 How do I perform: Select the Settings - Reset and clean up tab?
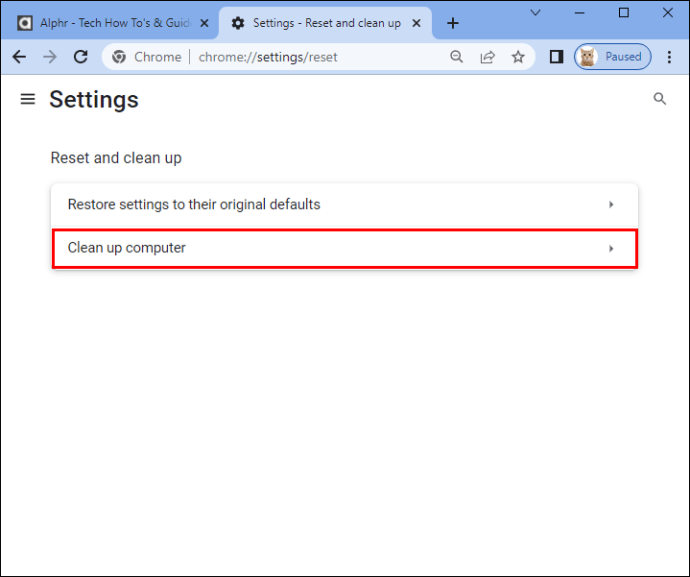coord(326,23)
